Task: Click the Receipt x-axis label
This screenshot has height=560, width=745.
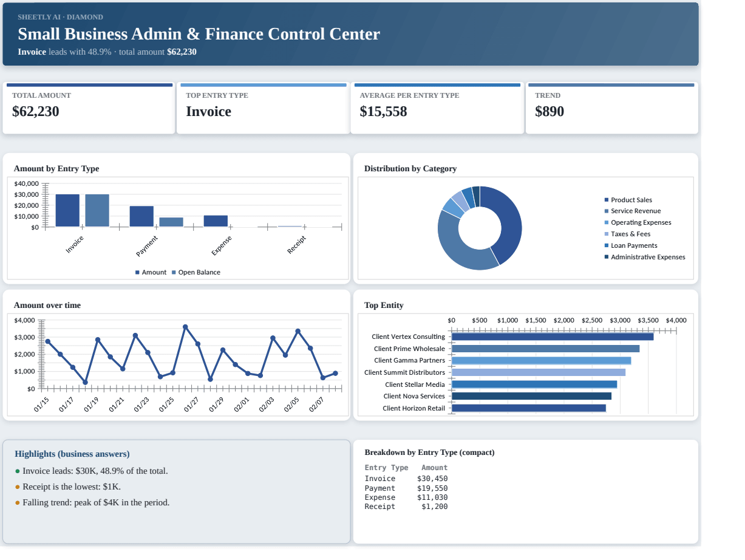Action: click(297, 245)
